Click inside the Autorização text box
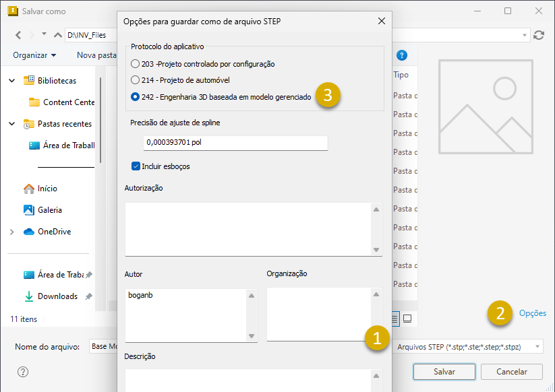This screenshot has height=392, width=555. (248, 229)
